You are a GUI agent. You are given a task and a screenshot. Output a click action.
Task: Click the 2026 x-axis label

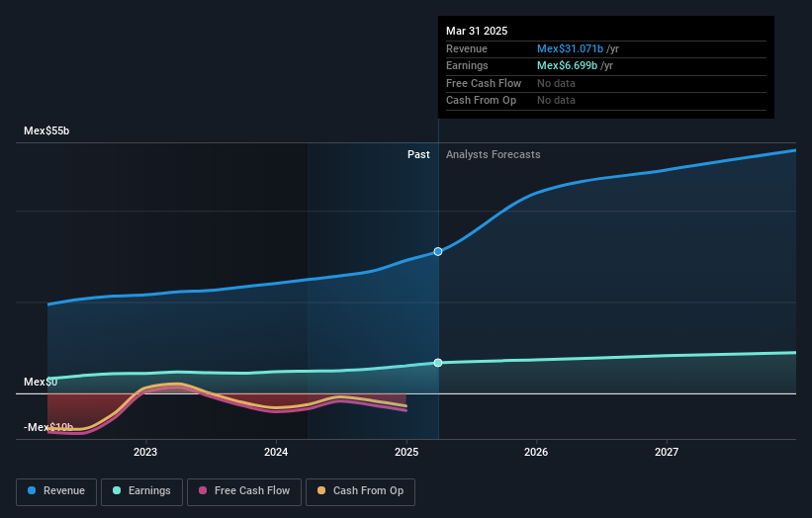click(x=536, y=453)
